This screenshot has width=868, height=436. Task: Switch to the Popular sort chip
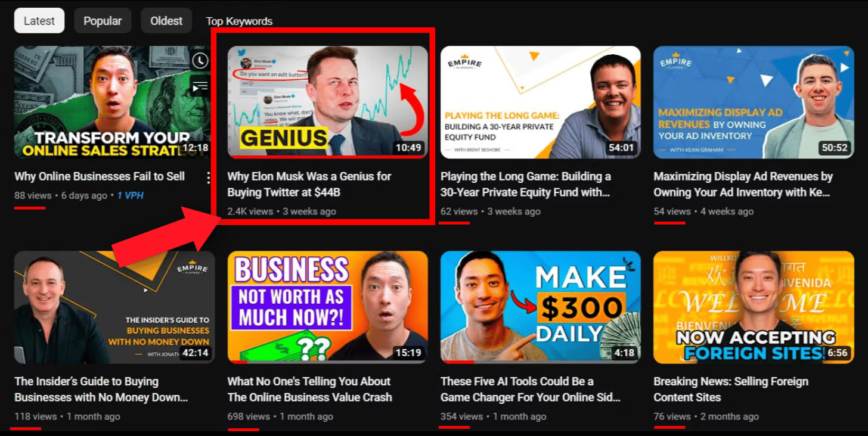[x=103, y=21]
